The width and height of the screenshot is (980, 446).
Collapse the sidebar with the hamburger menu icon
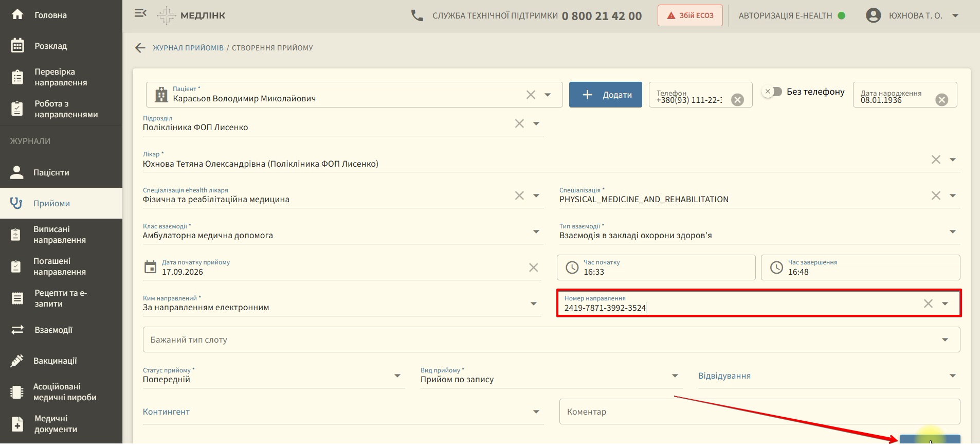tap(140, 13)
